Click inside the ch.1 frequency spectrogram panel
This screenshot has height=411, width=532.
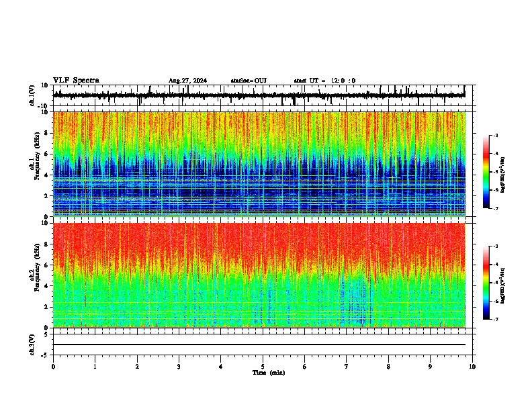point(259,164)
